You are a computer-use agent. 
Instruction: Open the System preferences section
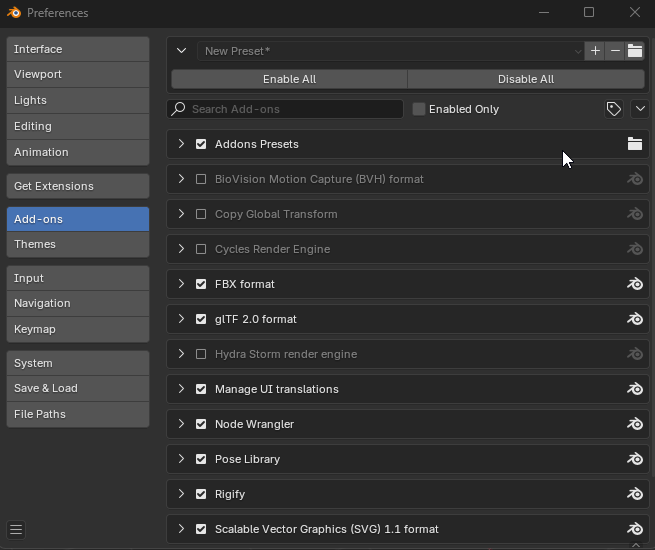78,363
